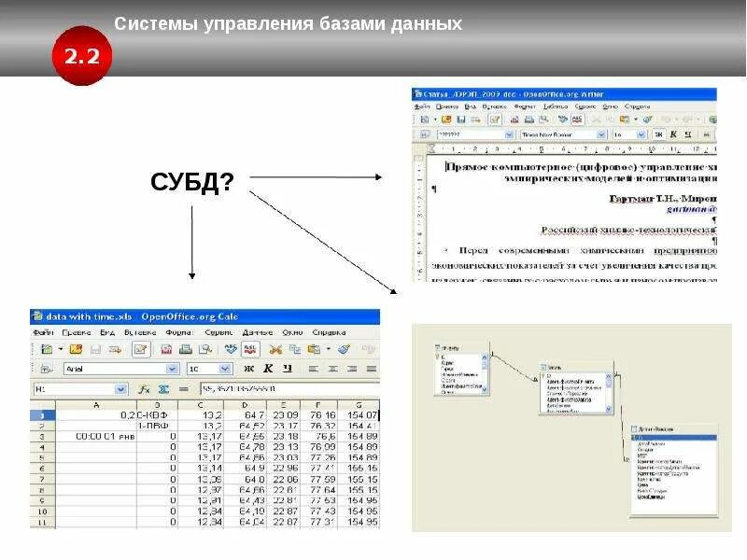This screenshot has height=560, width=747.
Task: Click the Calc formula input line
Action: (289, 389)
